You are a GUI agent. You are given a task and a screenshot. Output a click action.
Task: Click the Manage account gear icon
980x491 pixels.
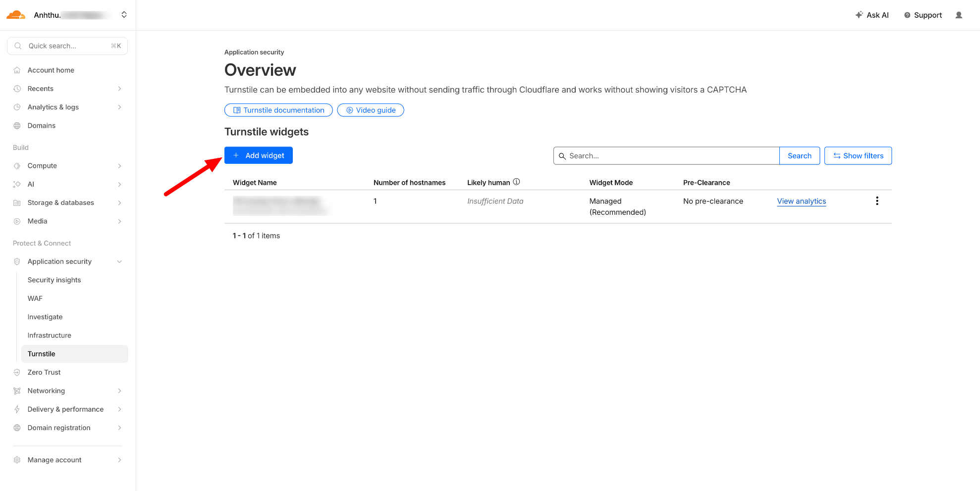[x=17, y=460]
